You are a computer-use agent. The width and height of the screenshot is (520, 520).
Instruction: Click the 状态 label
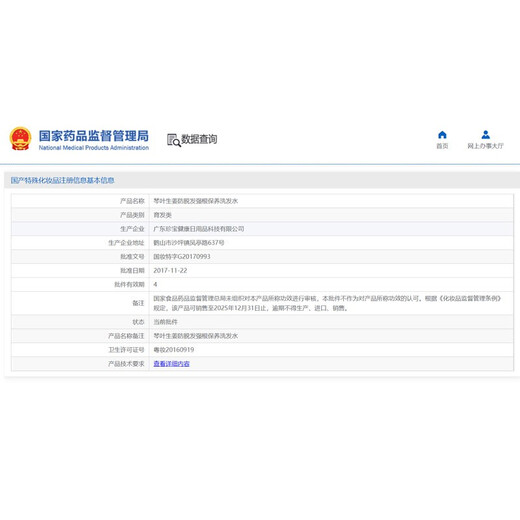coord(138,322)
